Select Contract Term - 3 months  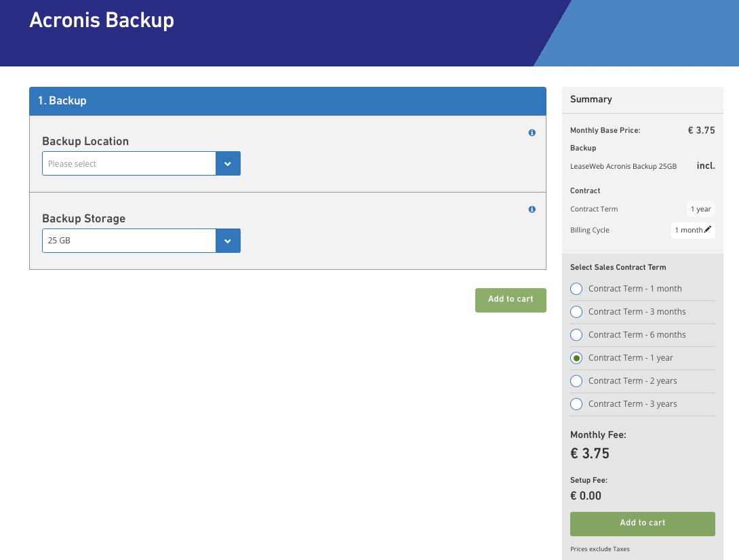[x=576, y=312]
